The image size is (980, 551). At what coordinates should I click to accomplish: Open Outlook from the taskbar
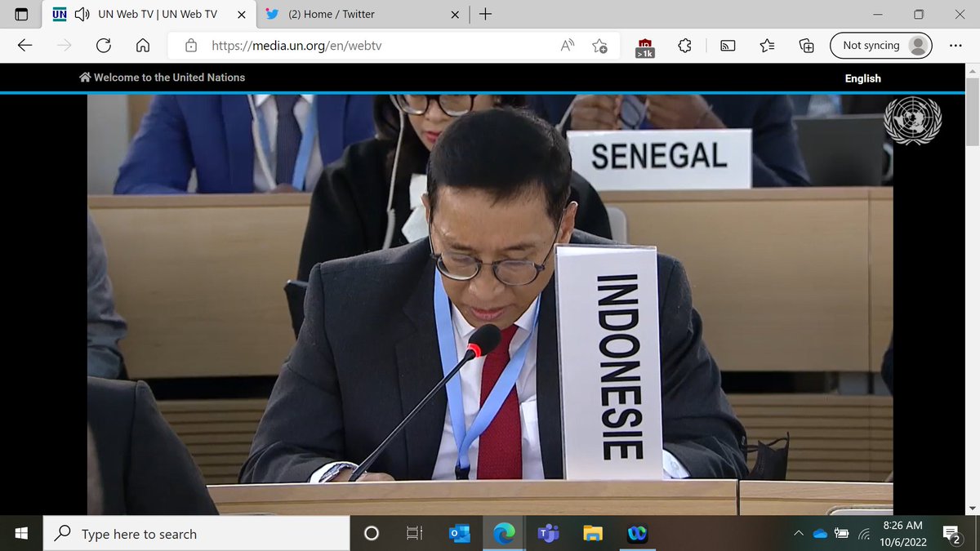pyautogui.click(x=458, y=533)
